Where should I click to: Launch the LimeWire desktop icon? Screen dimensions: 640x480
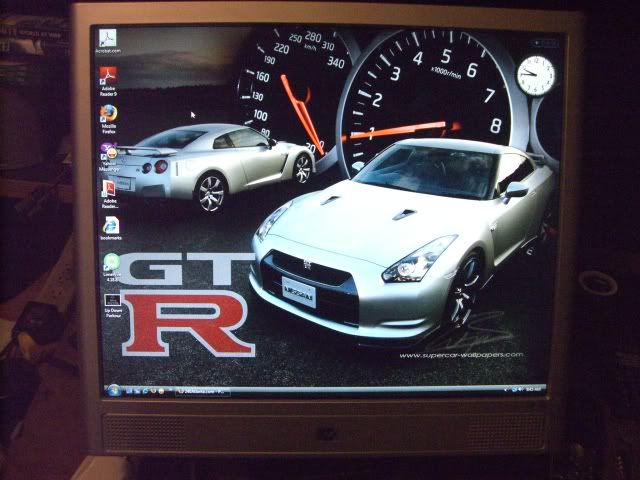click(x=111, y=263)
